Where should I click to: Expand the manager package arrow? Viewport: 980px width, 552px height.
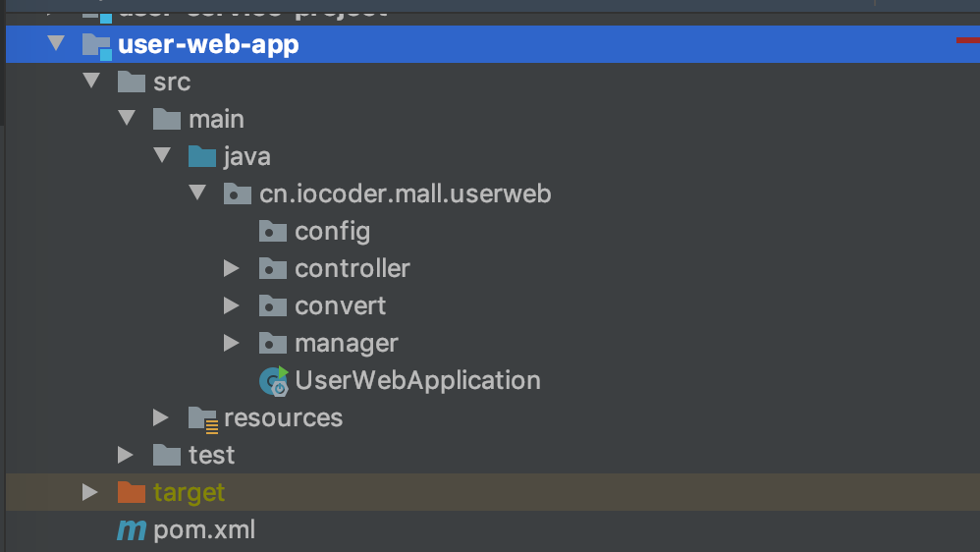click(x=231, y=343)
